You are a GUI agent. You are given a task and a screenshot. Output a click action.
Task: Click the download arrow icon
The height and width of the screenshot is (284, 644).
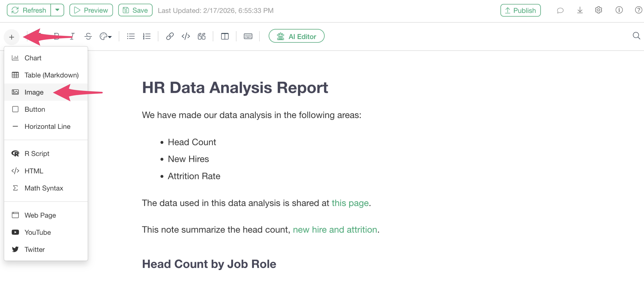580,10
